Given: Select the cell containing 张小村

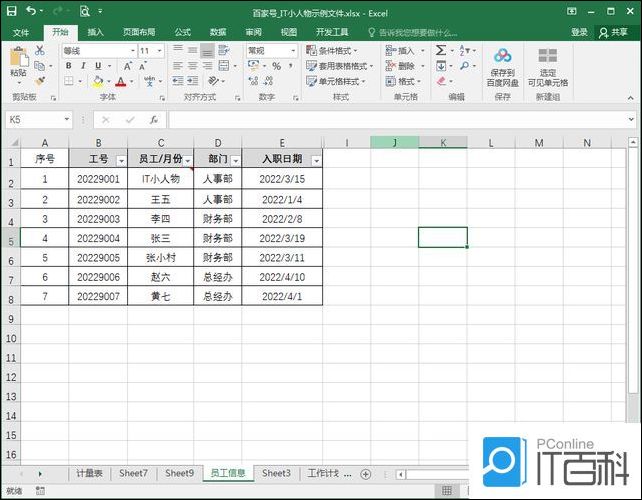Looking at the screenshot, I should pos(160,258).
